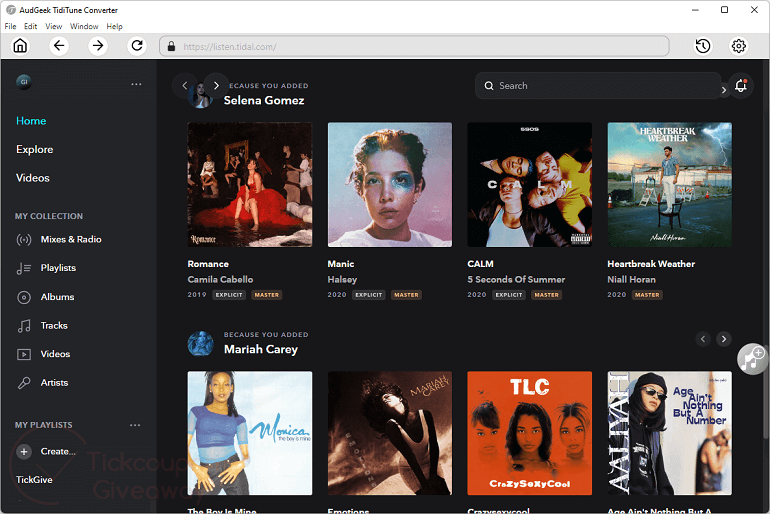Open Aaliyah Age Ain't Nothing cover
The width and height of the screenshot is (770, 514).
[x=669, y=433]
